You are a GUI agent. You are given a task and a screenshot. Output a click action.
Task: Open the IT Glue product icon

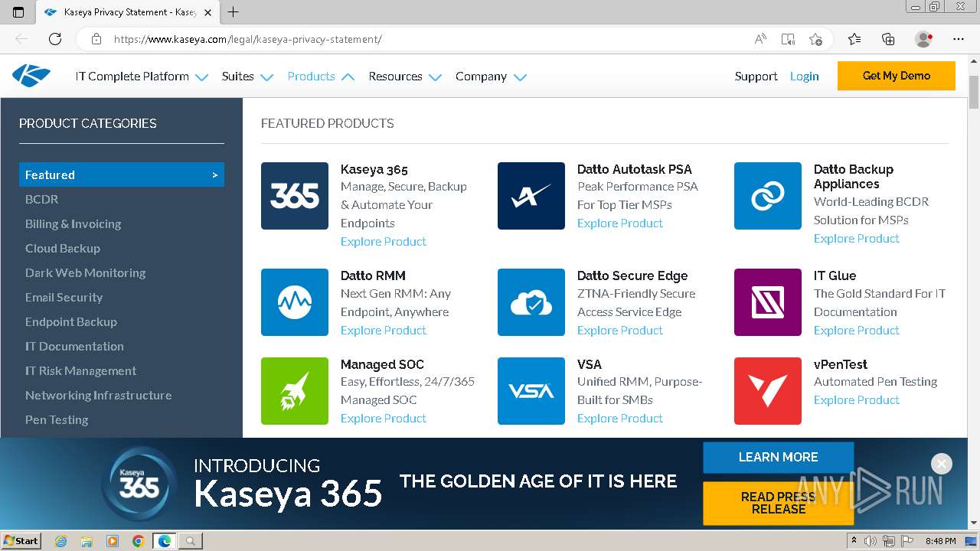(x=768, y=302)
